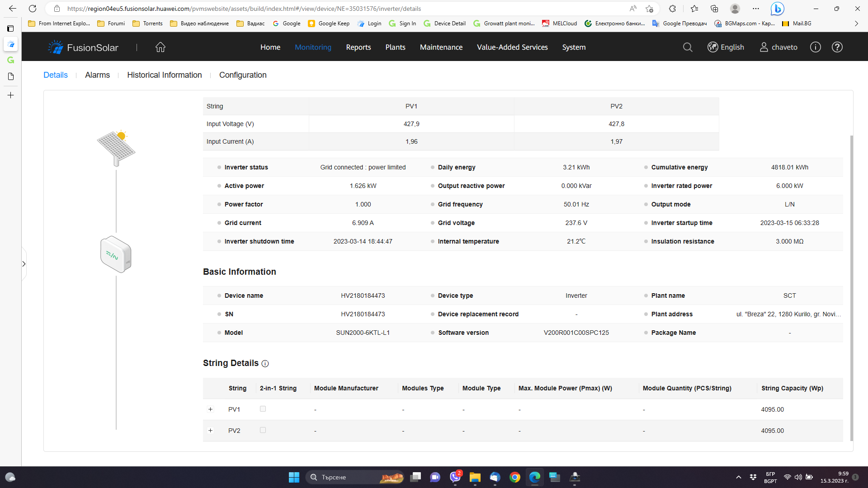The width and height of the screenshot is (868, 488).
Task: Toggle PV2 2-in-1 String checkbox
Action: click(x=263, y=430)
